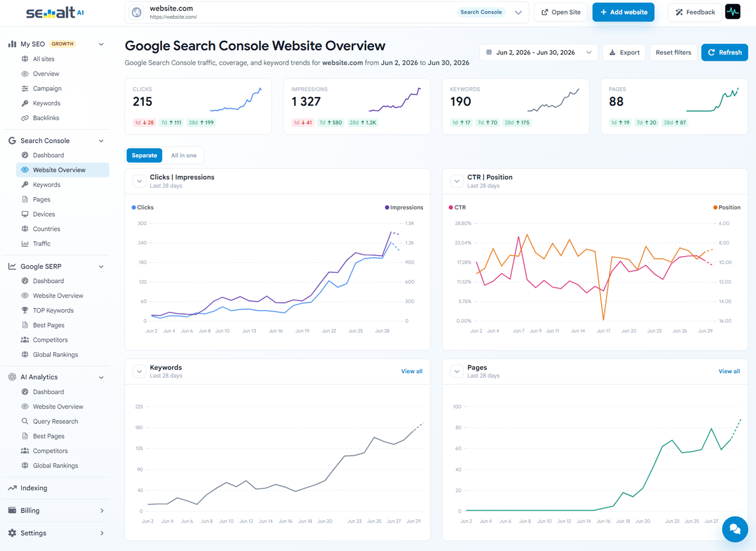Expand the Settings section
Screen dimensions: 756x551
click(x=102, y=533)
